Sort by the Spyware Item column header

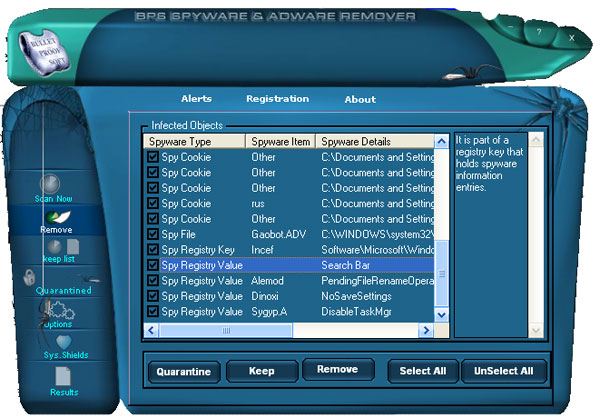point(280,141)
